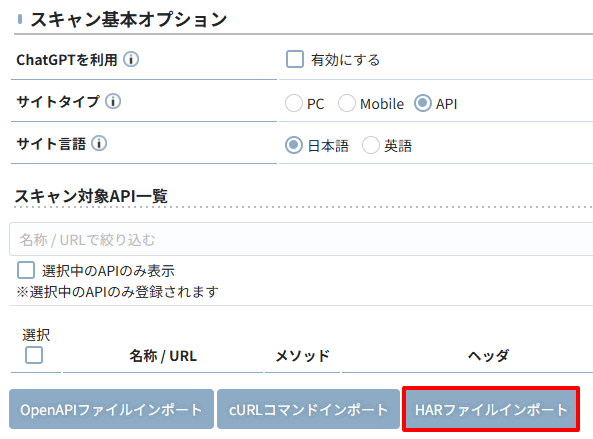Click the cURLコマンドインポート button

point(308,409)
